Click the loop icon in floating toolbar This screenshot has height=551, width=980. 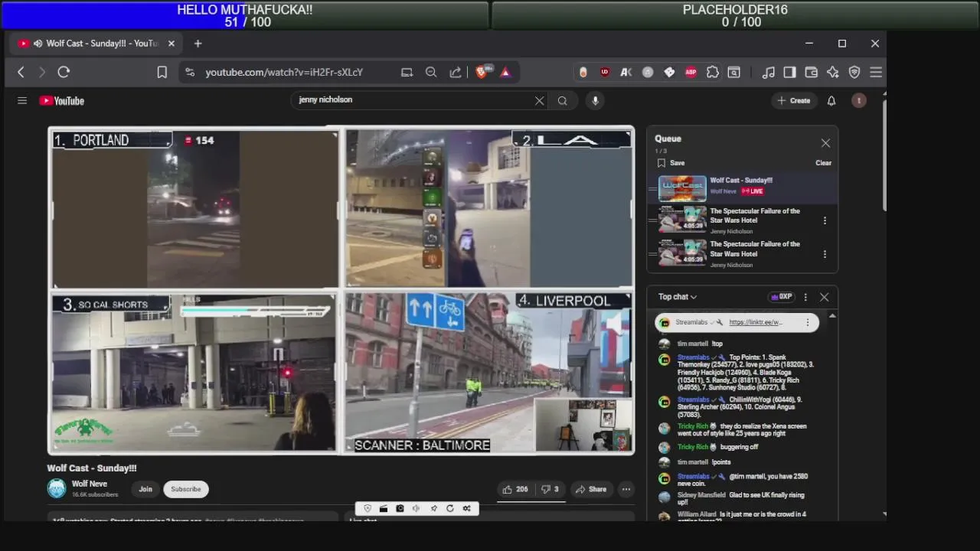(x=449, y=508)
